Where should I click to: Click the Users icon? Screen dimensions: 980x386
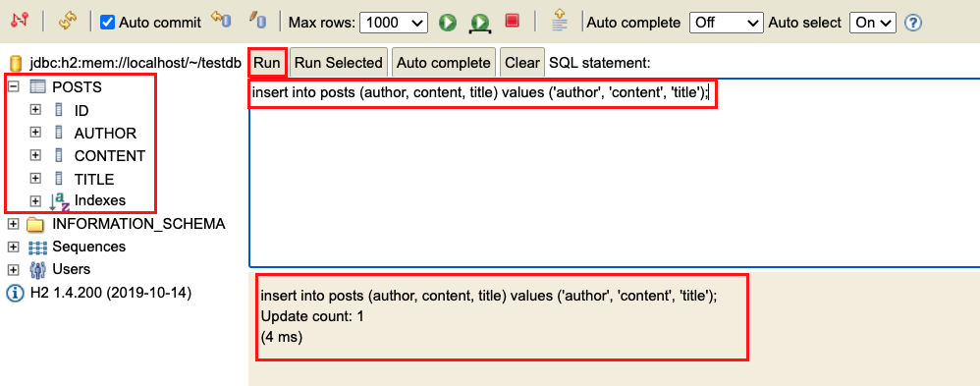(x=37, y=270)
